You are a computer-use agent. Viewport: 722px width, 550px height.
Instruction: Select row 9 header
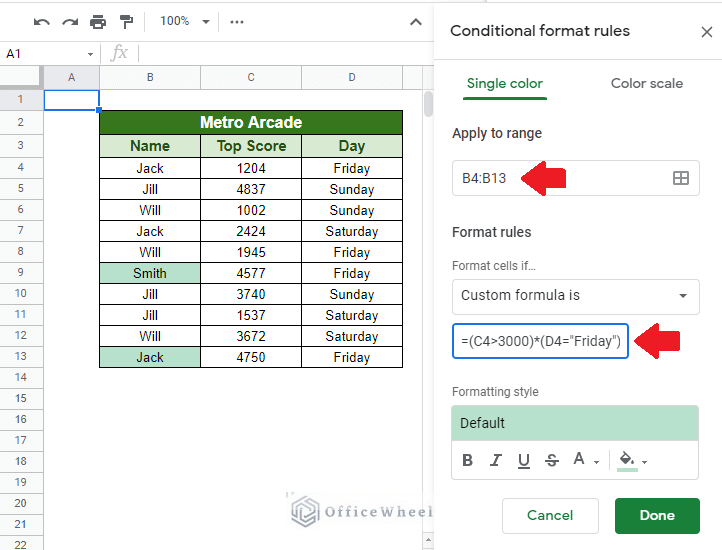click(21, 273)
